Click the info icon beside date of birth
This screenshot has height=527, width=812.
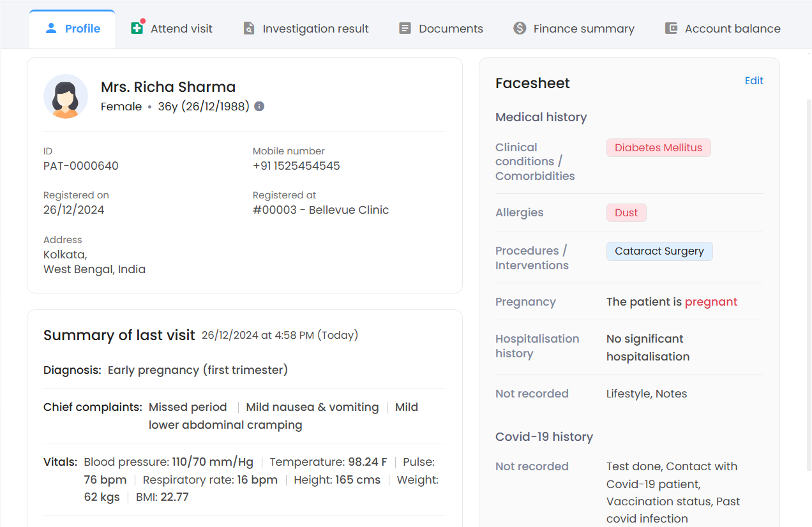259,107
